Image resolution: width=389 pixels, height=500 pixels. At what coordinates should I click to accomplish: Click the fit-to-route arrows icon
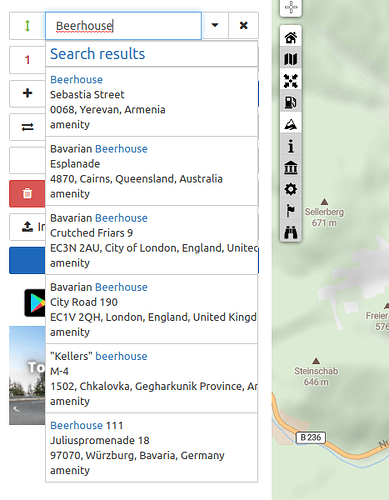coord(291,81)
